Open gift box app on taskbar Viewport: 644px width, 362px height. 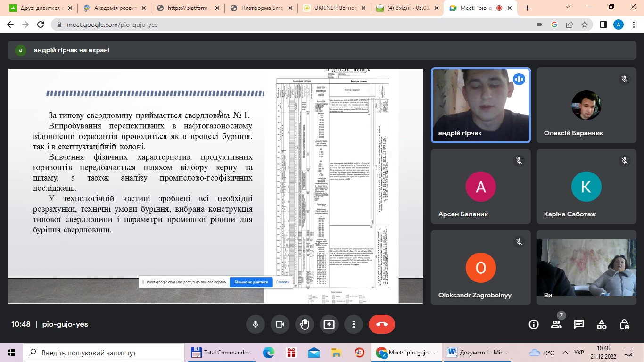[x=291, y=353]
